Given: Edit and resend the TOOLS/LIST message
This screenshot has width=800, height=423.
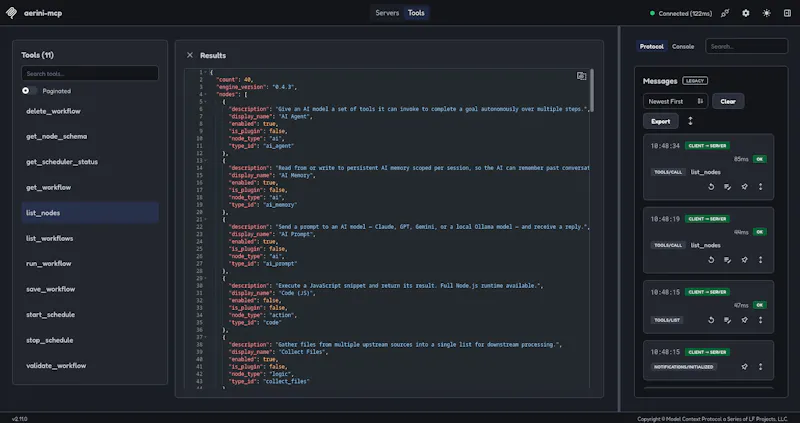Looking at the screenshot, I should coord(728,320).
